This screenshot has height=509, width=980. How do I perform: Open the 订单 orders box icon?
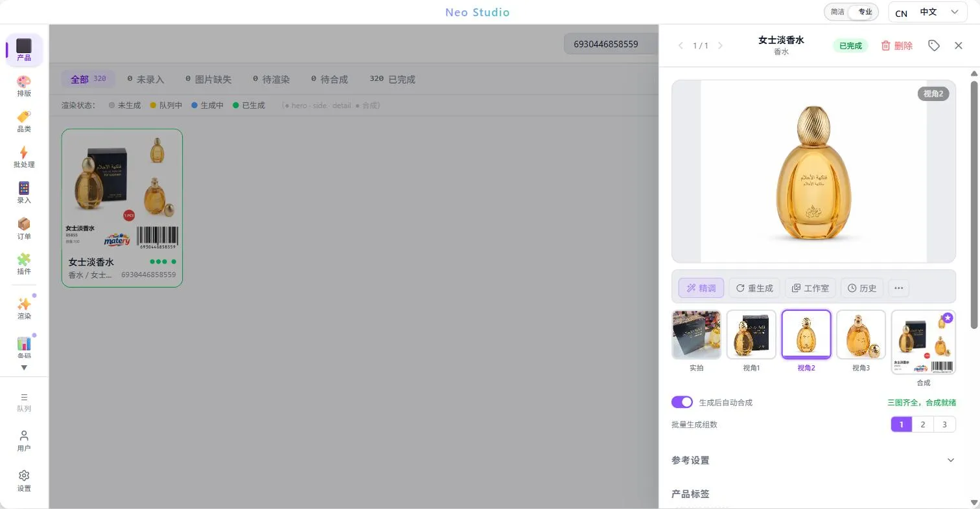point(24,229)
